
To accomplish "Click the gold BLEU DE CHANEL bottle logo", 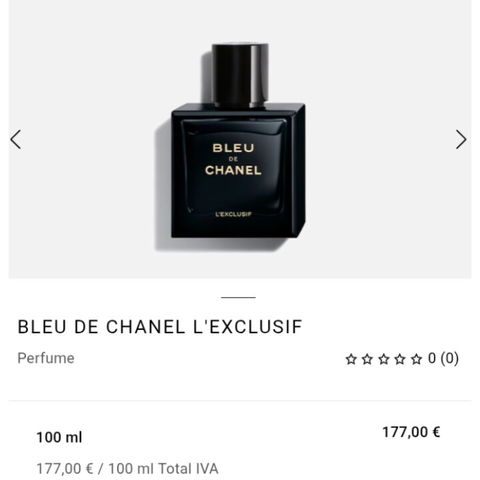I will 233,159.
